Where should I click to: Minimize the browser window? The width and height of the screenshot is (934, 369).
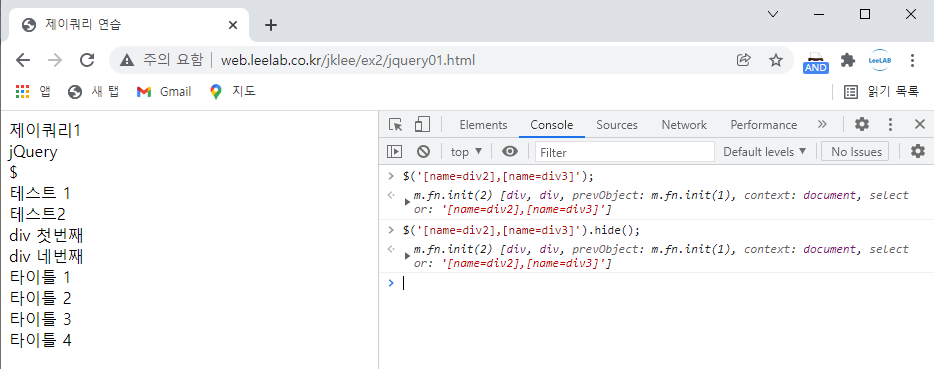point(819,14)
